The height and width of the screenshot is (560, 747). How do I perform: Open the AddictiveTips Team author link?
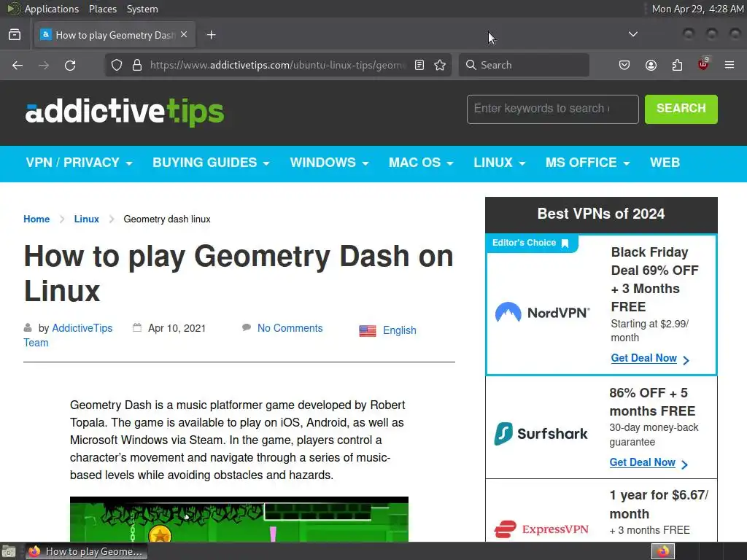point(82,328)
